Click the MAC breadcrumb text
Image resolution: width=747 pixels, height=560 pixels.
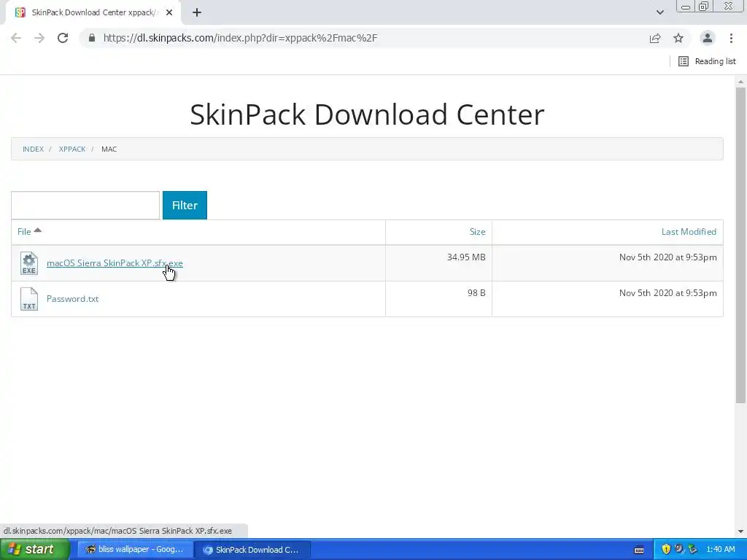(109, 149)
